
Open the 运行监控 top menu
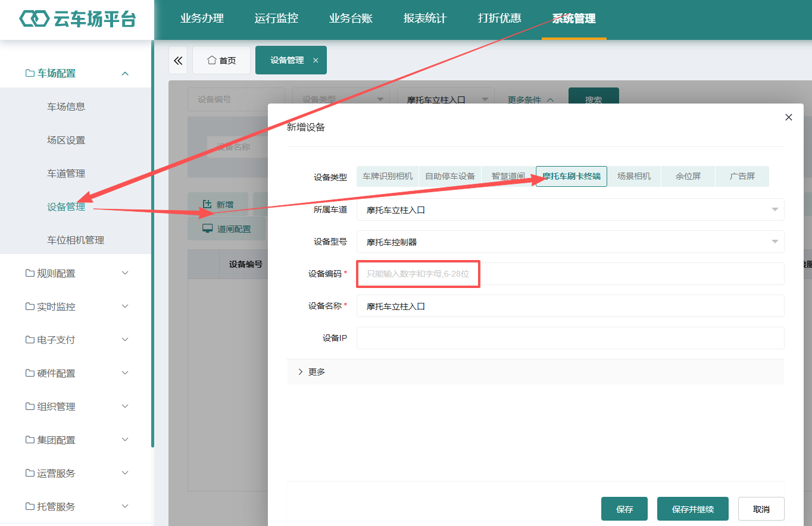point(276,18)
